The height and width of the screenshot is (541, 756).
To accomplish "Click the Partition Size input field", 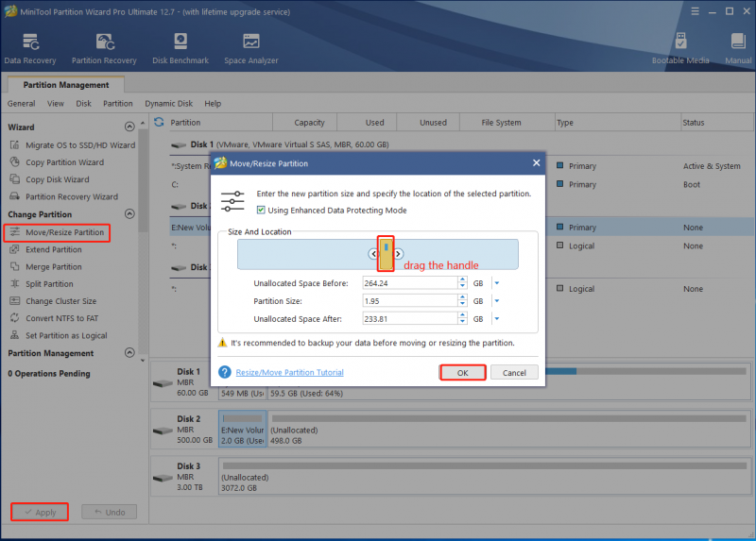I will (410, 301).
